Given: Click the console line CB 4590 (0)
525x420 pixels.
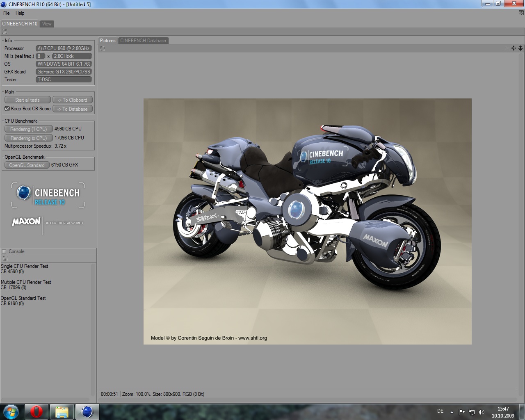Looking at the screenshot, I should pos(12,272).
